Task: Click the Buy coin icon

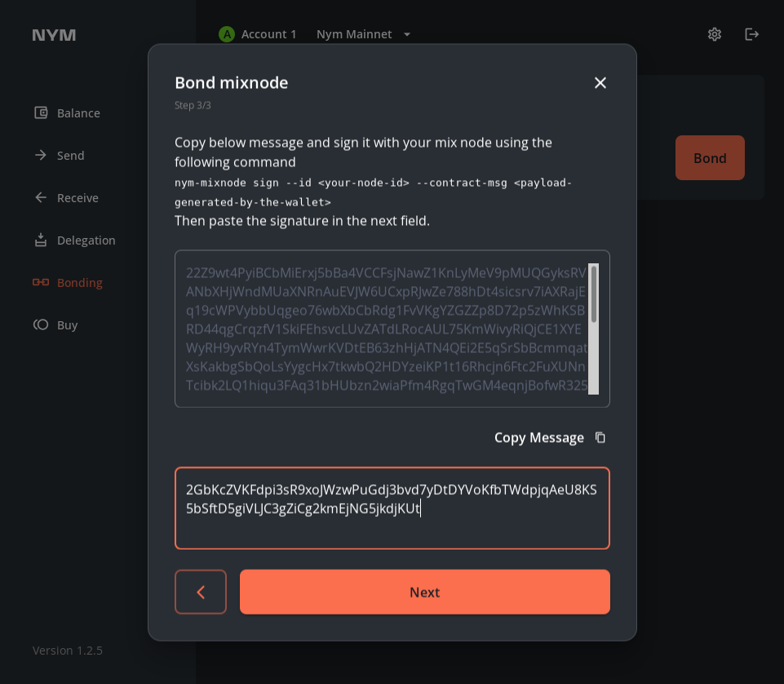Action: pyautogui.click(x=41, y=324)
